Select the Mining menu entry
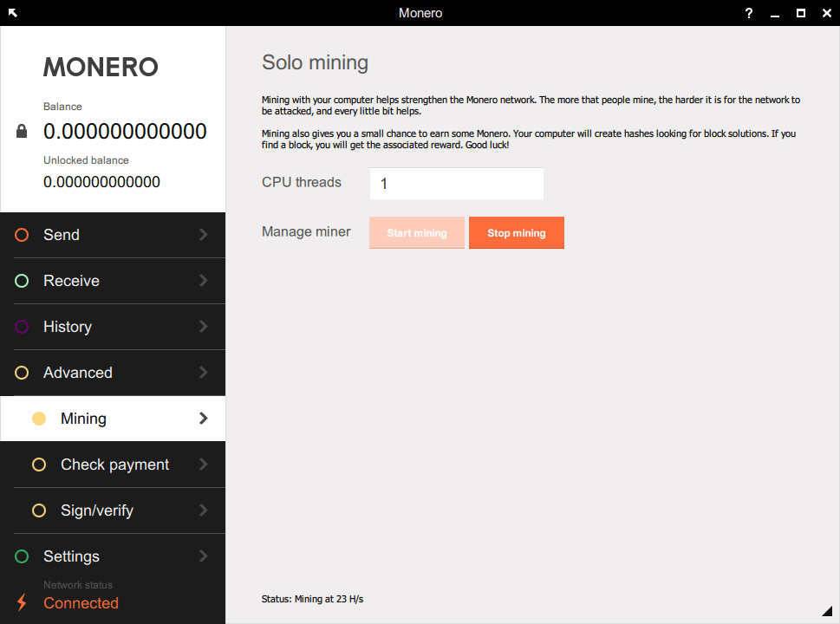This screenshot has width=840, height=624. pyautogui.click(x=113, y=419)
